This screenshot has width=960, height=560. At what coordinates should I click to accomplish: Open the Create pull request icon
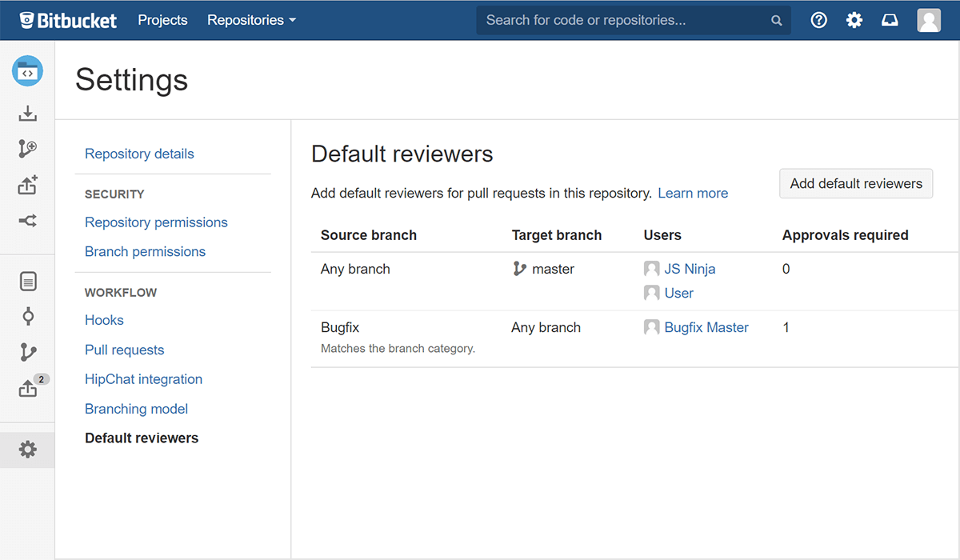coord(28,185)
